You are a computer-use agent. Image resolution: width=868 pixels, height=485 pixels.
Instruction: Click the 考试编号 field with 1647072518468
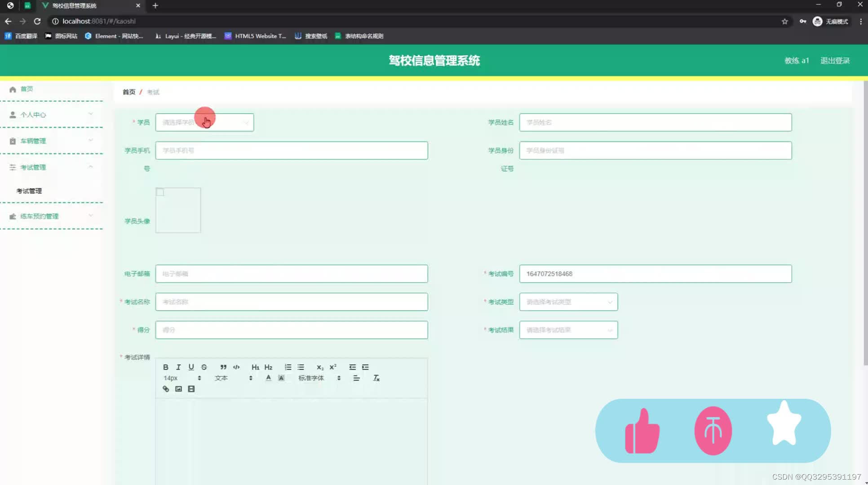pyautogui.click(x=655, y=273)
